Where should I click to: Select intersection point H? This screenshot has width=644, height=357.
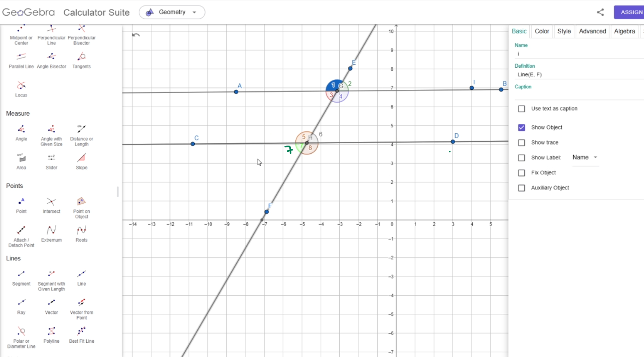(307, 143)
